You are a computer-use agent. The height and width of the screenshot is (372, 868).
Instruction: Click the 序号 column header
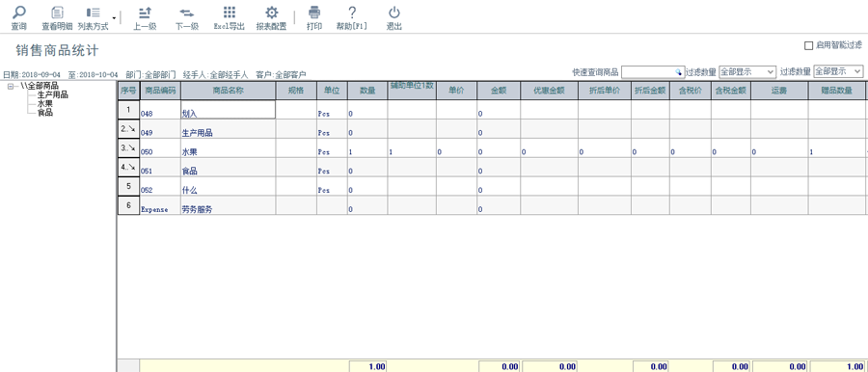[x=128, y=91]
